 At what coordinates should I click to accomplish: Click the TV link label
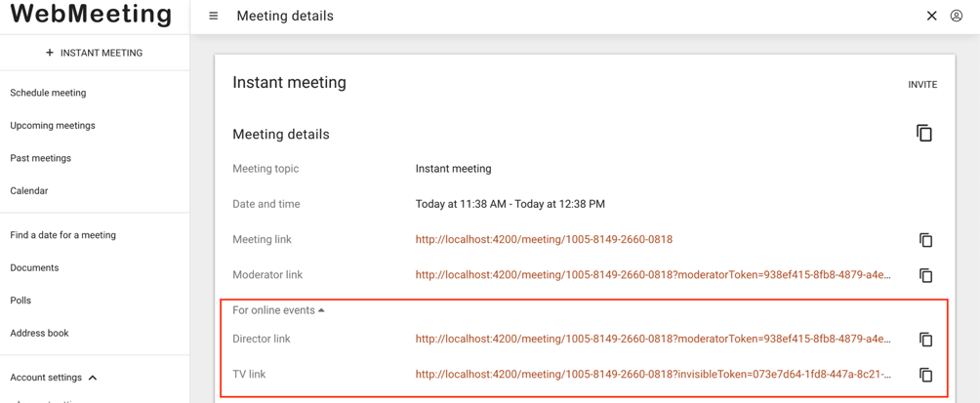point(249,375)
